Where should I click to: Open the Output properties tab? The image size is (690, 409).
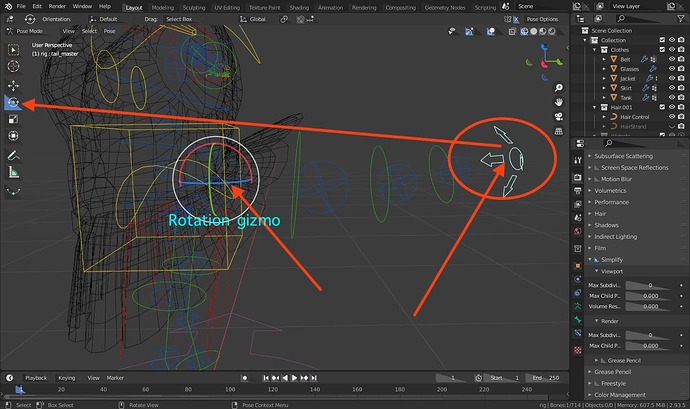click(578, 191)
